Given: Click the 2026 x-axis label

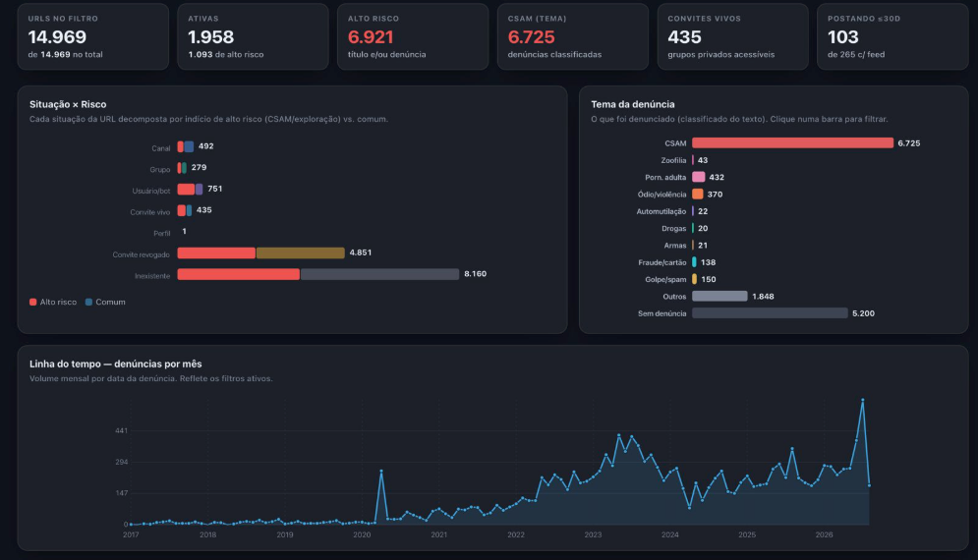Looking at the screenshot, I should coord(824,534).
